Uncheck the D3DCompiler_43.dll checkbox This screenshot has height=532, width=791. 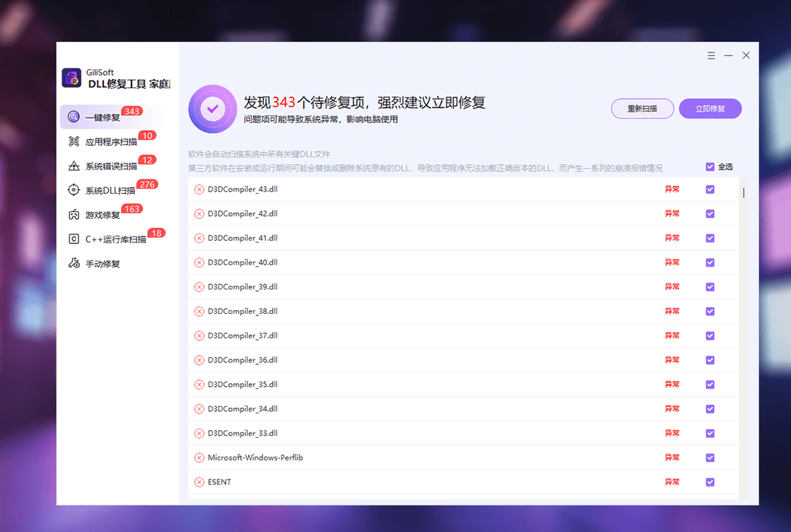(x=710, y=189)
